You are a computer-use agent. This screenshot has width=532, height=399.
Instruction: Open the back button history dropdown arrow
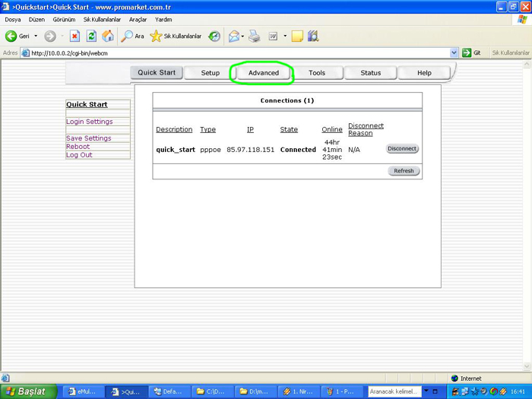36,36
